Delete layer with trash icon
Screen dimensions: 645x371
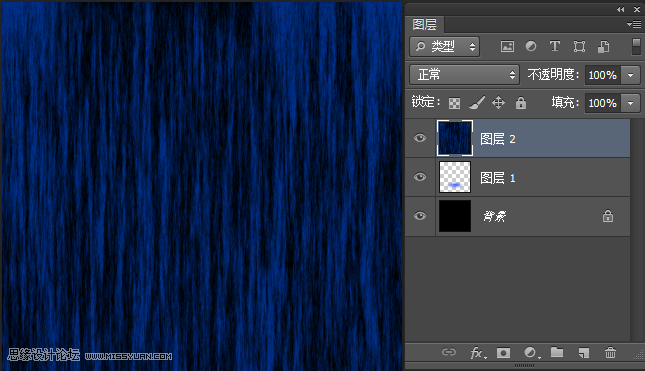pos(610,352)
